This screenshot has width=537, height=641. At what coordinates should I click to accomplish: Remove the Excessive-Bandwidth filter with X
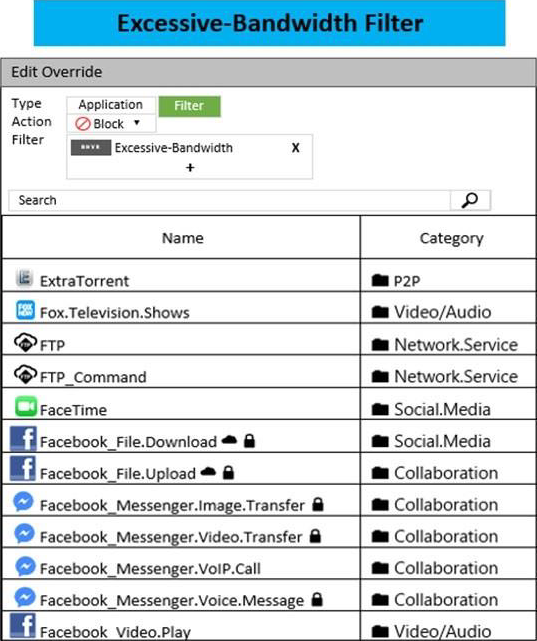click(295, 148)
